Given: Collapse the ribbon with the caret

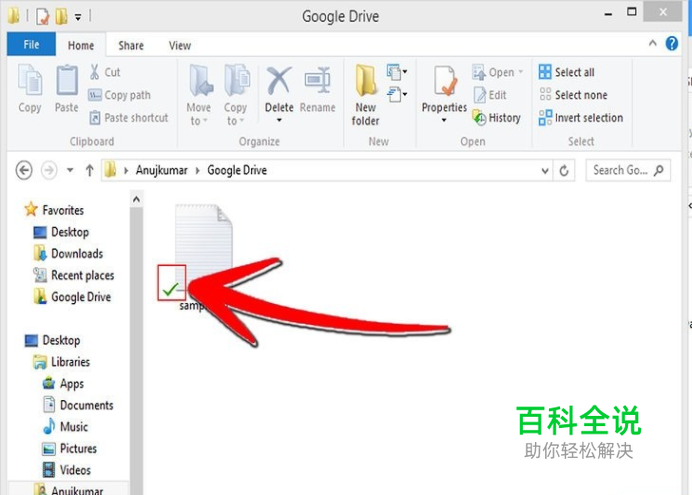Looking at the screenshot, I should (652, 43).
